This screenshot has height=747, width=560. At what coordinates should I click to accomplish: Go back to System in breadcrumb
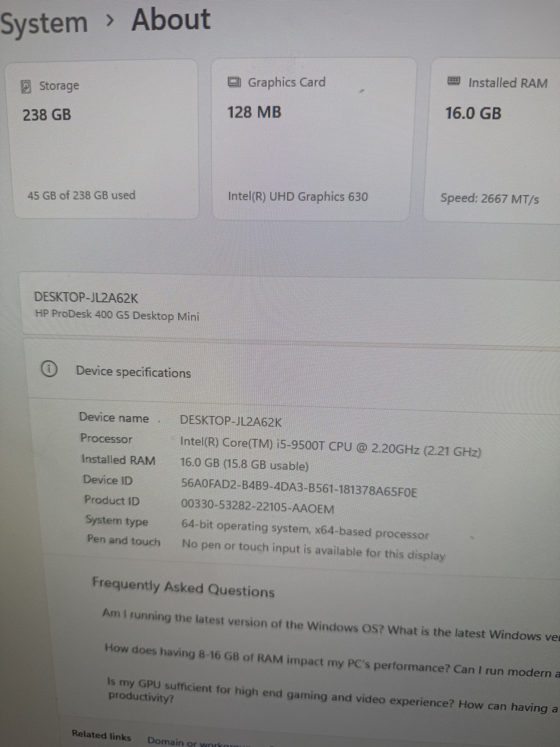click(44, 23)
